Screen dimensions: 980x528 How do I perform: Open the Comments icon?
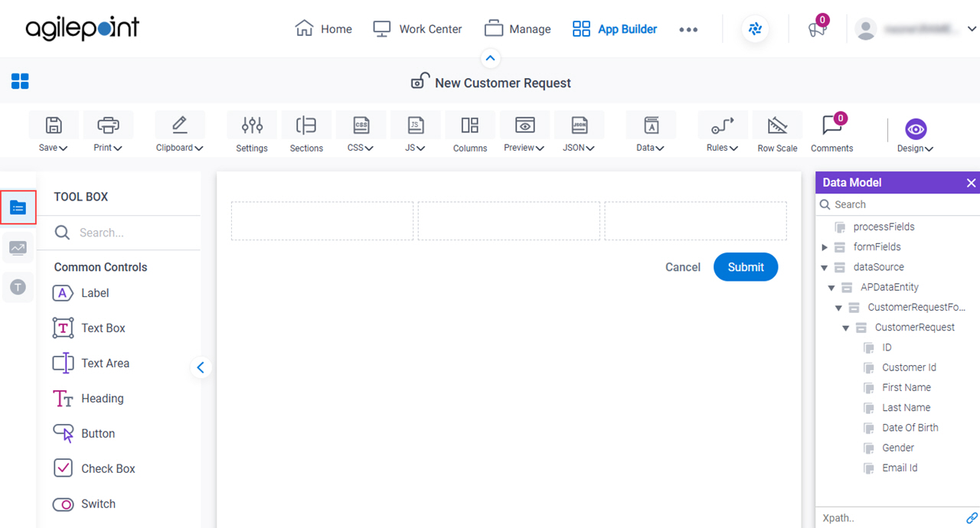point(831,125)
